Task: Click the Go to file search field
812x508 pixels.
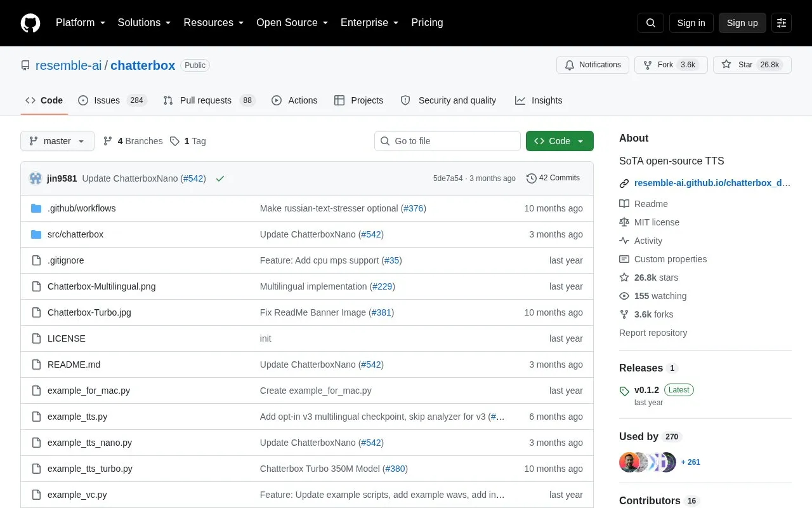Action: click(447, 141)
